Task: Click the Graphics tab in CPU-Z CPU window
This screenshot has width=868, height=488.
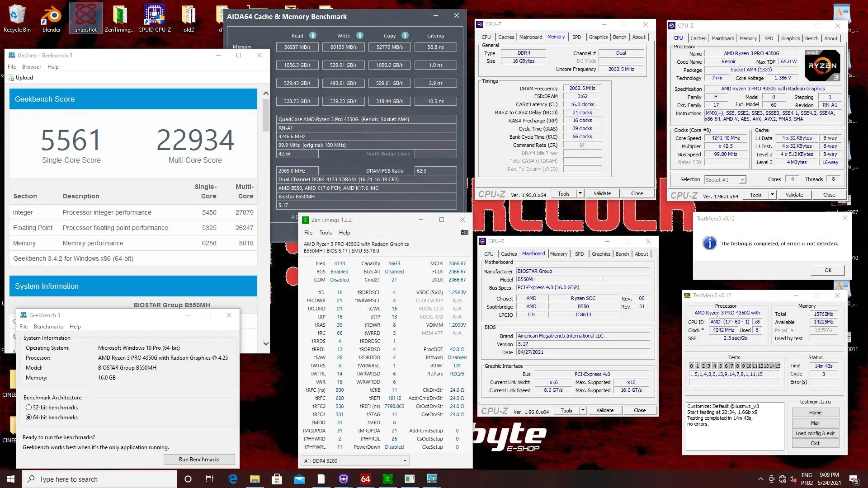Action: pos(790,38)
